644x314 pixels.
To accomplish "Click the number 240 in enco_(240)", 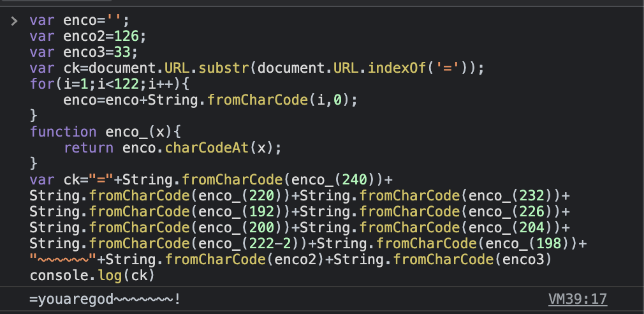I will click(355, 179).
